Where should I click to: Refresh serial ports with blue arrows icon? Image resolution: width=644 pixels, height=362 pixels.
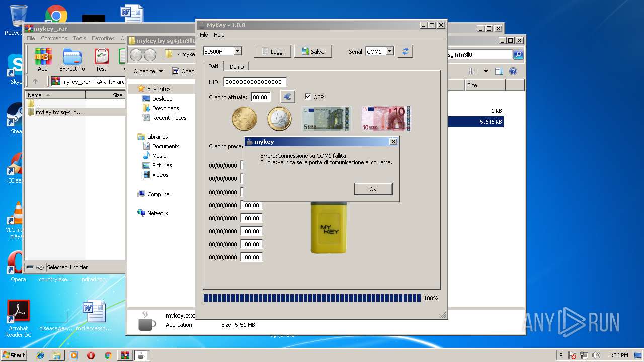[406, 51]
